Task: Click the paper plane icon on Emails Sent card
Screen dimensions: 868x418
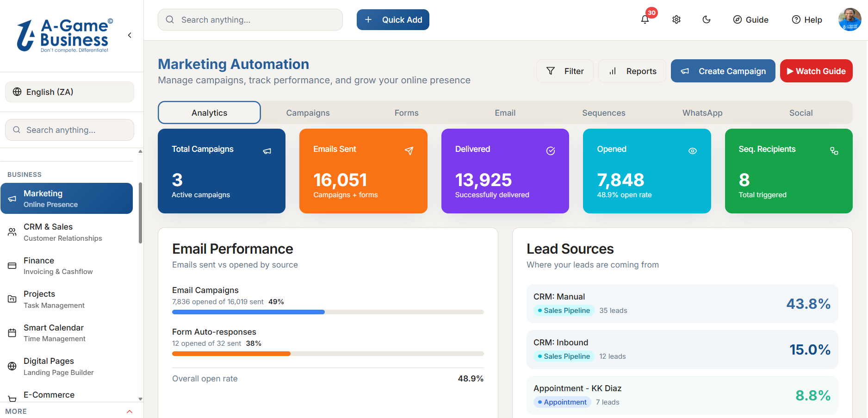Action: [409, 151]
